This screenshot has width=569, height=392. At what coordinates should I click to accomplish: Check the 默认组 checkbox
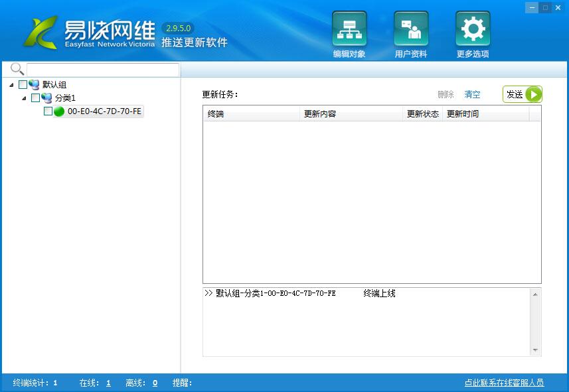[x=24, y=84]
